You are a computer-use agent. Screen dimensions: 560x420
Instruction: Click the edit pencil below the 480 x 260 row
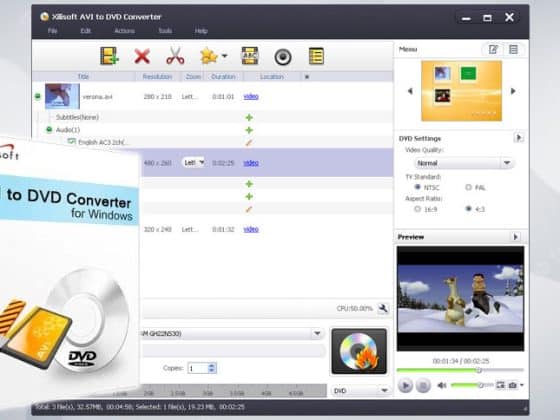click(249, 209)
